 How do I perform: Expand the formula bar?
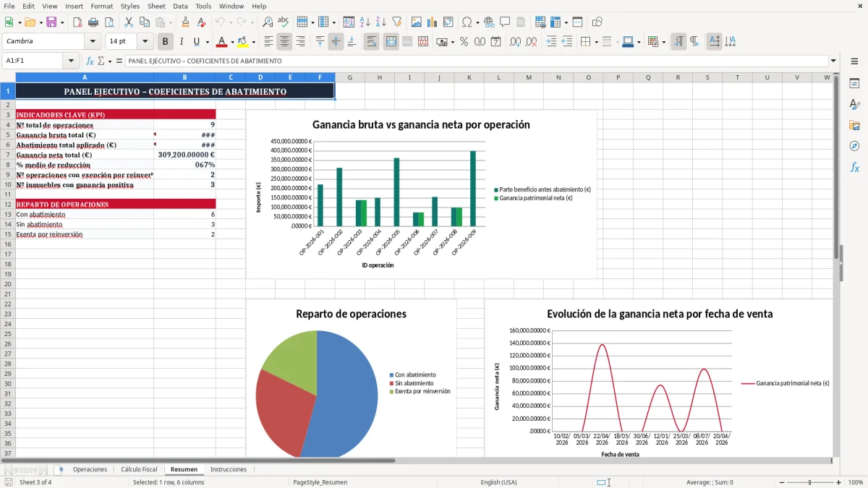833,61
